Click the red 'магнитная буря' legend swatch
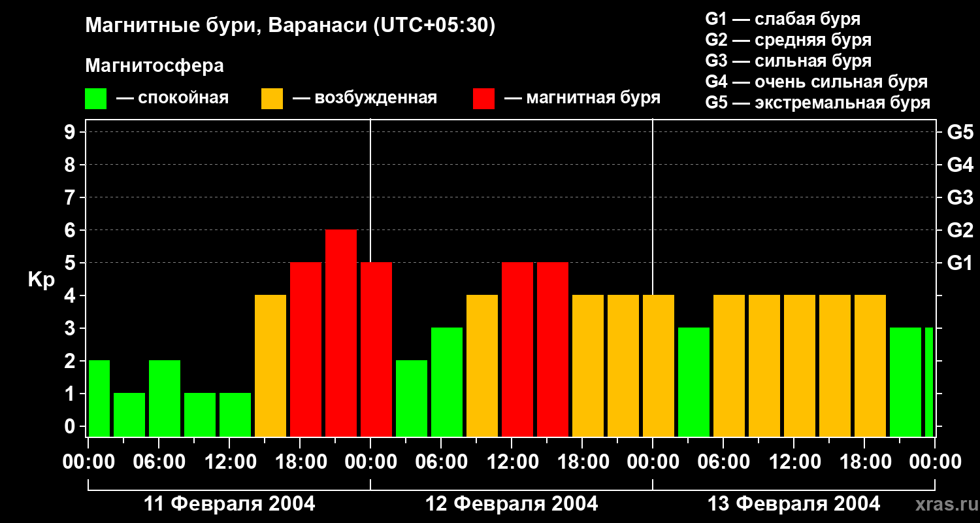 483,99
